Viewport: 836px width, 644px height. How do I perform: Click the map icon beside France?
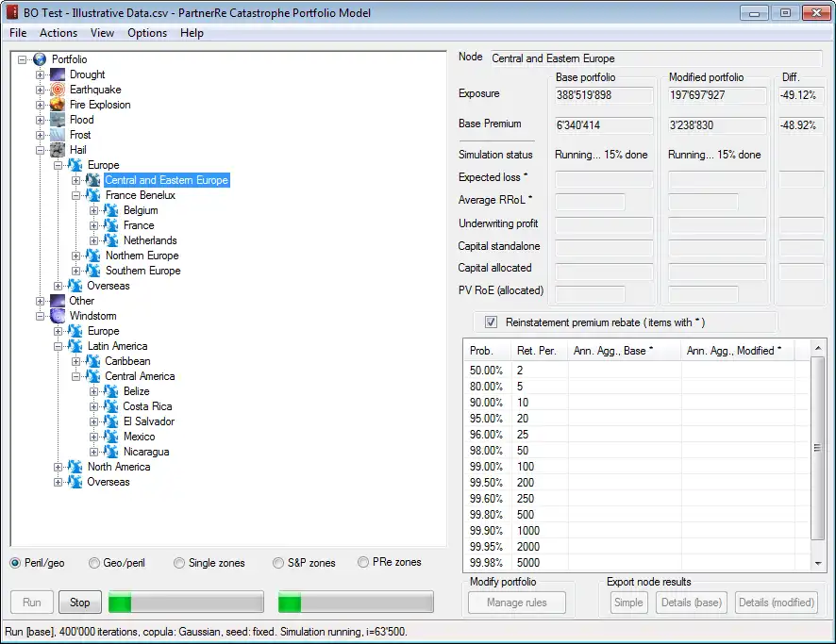coord(111,225)
